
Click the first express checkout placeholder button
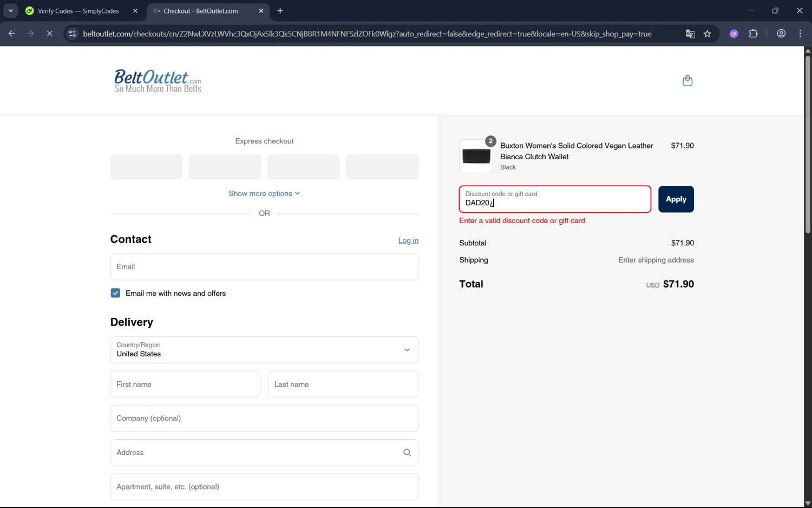point(146,167)
